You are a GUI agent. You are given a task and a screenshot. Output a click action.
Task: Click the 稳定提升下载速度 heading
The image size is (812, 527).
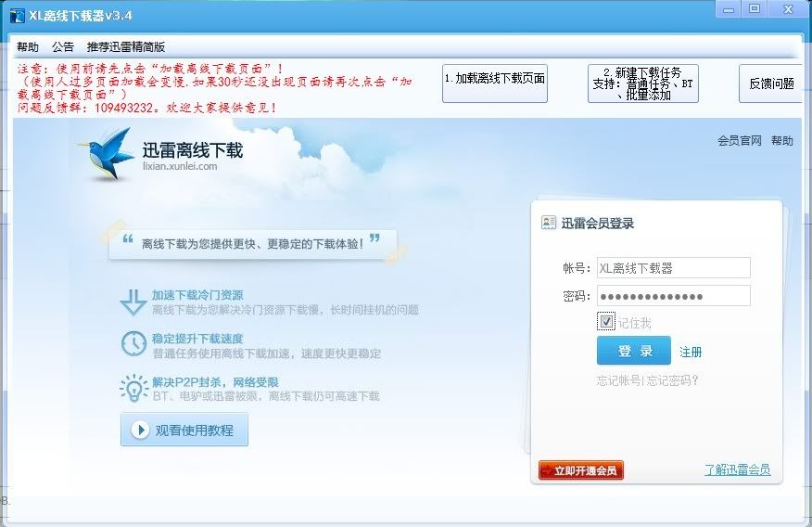tap(197, 339)
